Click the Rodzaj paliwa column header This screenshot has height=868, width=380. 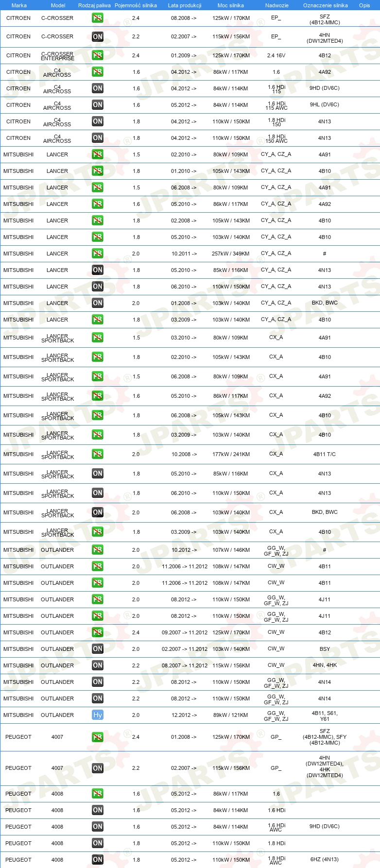pyautogui.click(x=94, y=5)
